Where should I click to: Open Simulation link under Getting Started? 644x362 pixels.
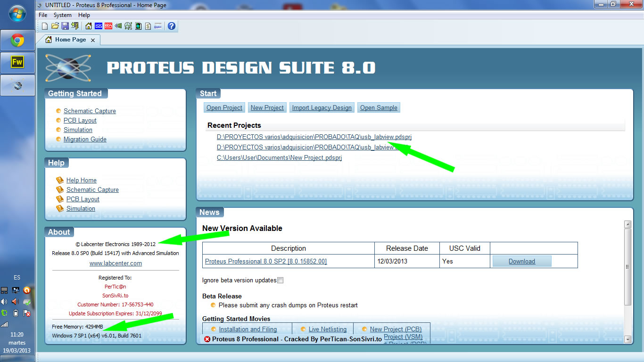(78, 130)
